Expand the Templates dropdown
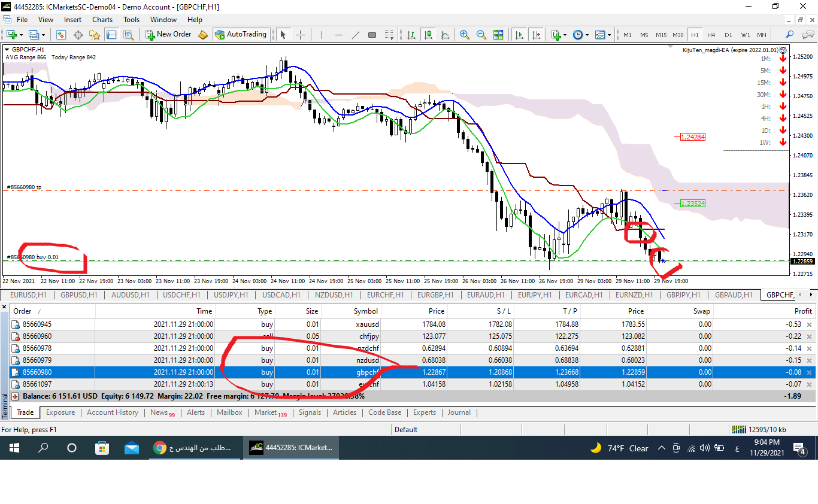The height and width of the screenshot is (504, 818). 609,35
